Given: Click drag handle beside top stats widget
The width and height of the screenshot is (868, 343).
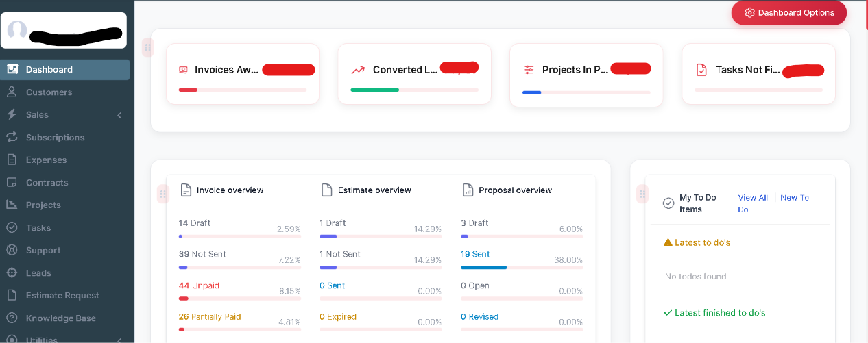Looking at the screenshot, I should [x=147, y=47].
